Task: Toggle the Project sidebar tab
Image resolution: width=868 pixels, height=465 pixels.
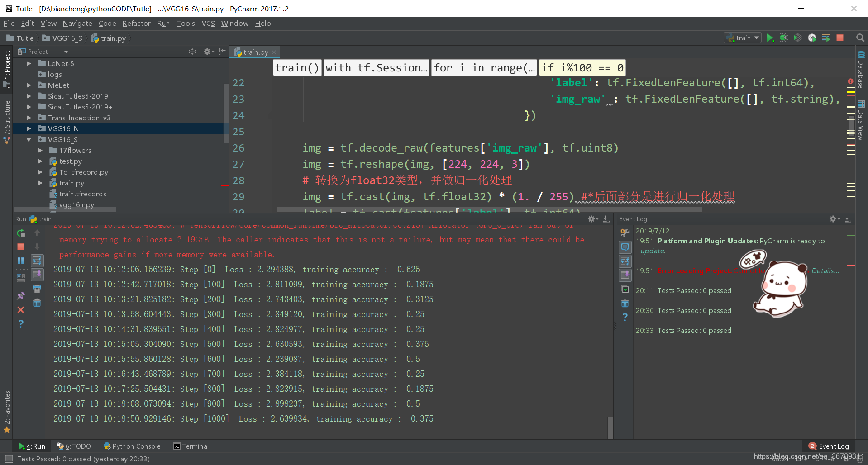Action: pos(7,69)
